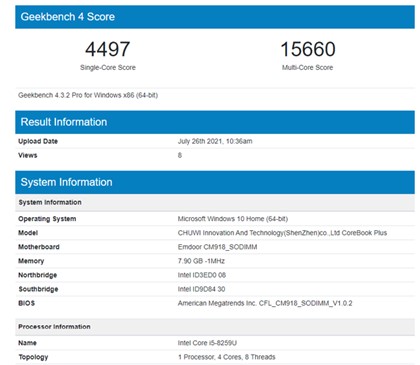This screenshot has height=365, width=420.
Task: Click the BIOS label
Action: [x=27, y=303]
